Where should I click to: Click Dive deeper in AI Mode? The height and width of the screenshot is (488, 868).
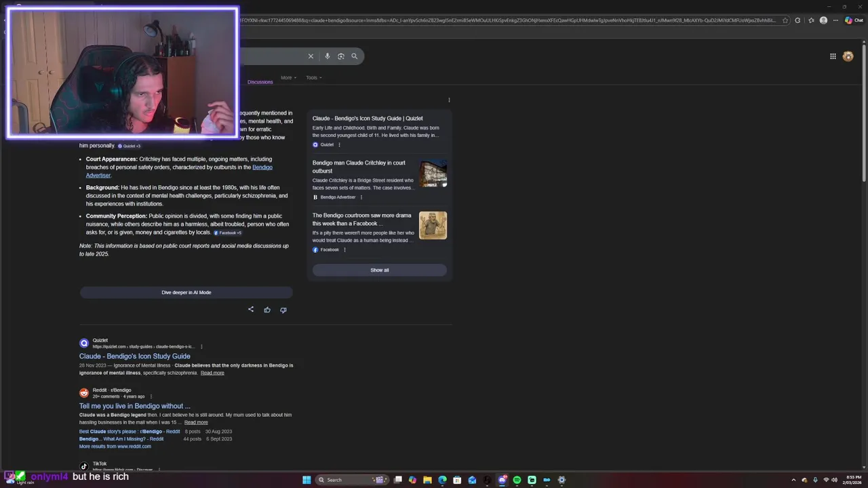[x=186, y=292]
